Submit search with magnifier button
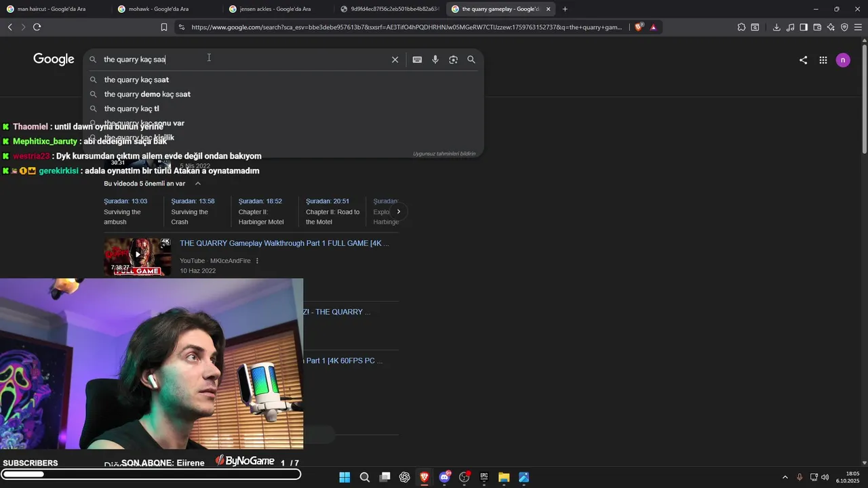The image size is (868, 488). click(471, 60)
